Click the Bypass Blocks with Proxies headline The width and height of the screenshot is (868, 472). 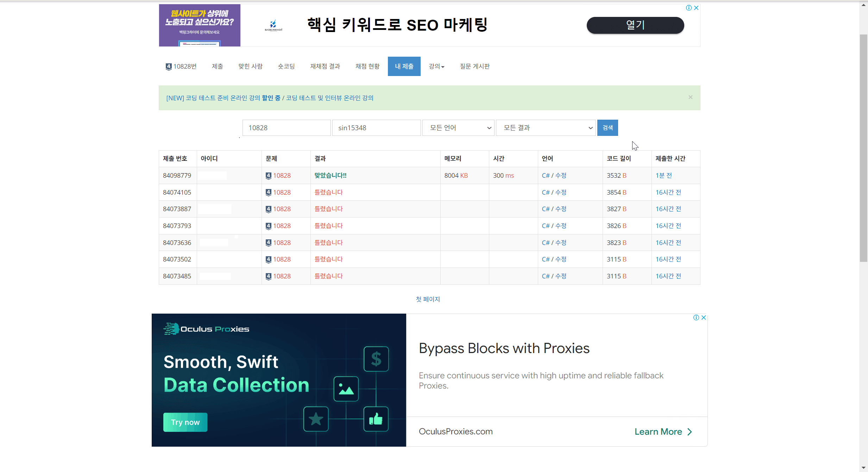[504, 349]
